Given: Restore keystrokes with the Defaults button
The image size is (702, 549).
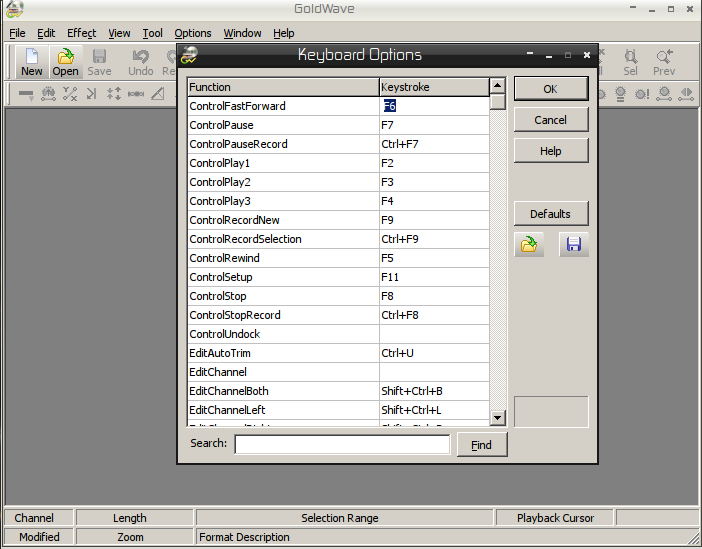Looking at the screenshot, I should click(551, 214).
